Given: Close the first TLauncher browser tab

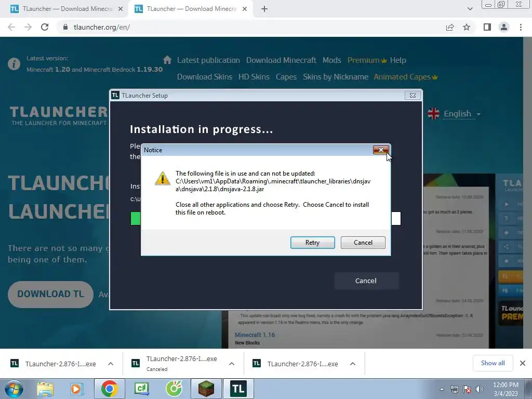Looking at the screenshot, I should tap(121, 9).
